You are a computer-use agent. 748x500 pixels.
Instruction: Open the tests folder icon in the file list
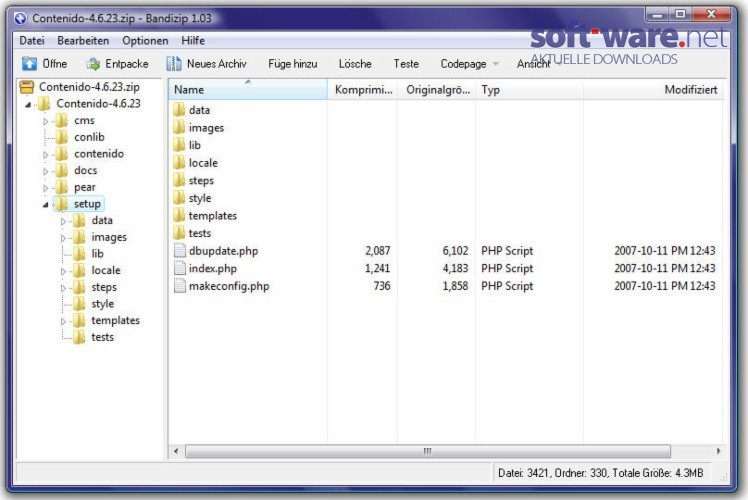click(179, 233)
